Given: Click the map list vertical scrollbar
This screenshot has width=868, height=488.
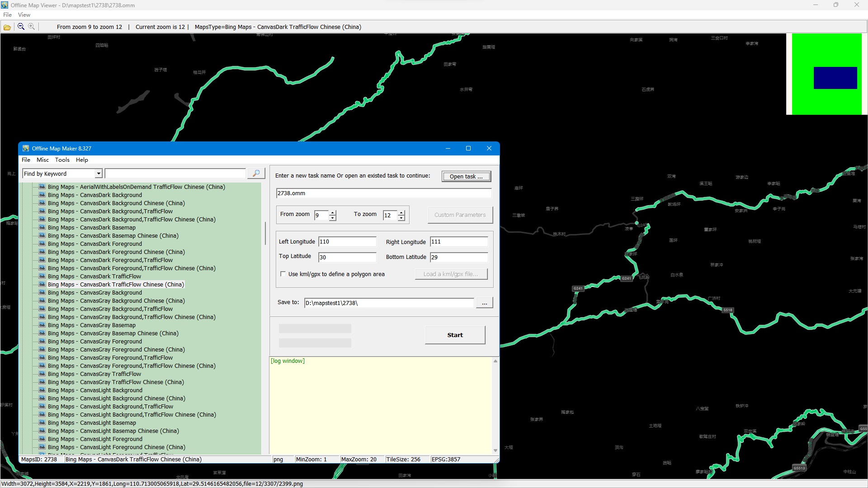Looking at the screenshot, I should click(x=265, y=233).
